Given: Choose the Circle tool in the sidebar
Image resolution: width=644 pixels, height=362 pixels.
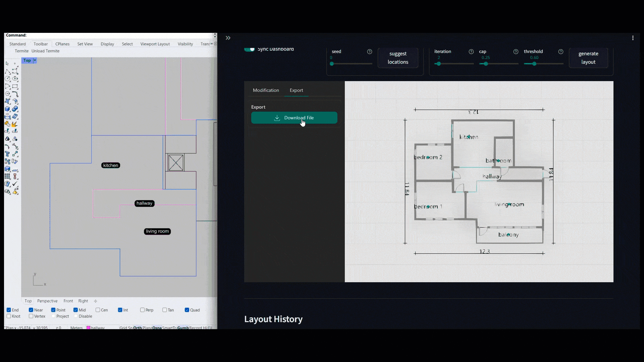Looking at the screenshot, I should click(7, 78).
